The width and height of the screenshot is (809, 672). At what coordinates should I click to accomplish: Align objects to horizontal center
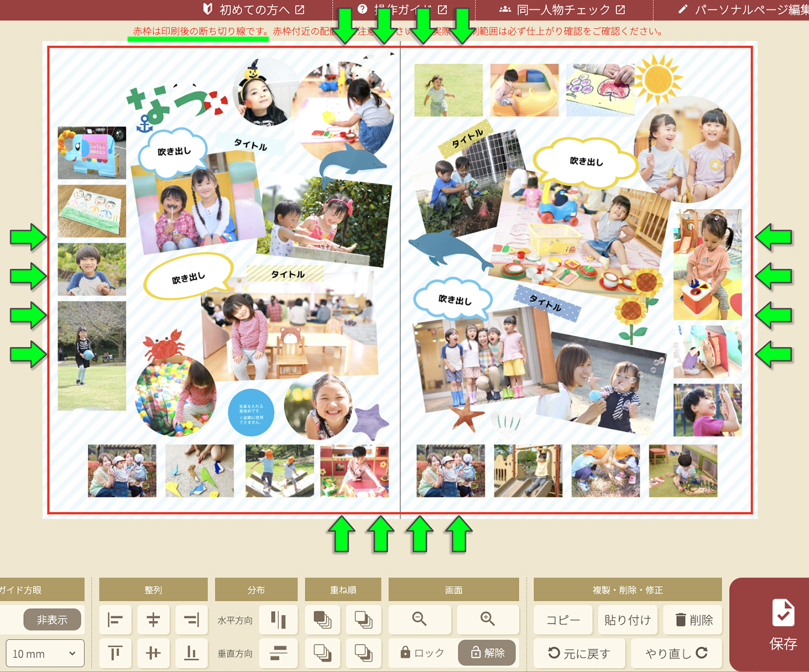coord(153,620)
